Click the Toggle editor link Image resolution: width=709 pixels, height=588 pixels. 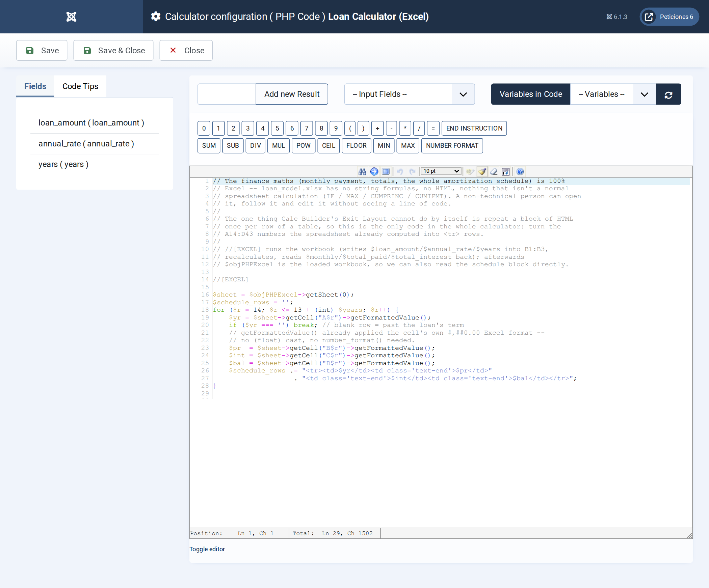[207, 549]
